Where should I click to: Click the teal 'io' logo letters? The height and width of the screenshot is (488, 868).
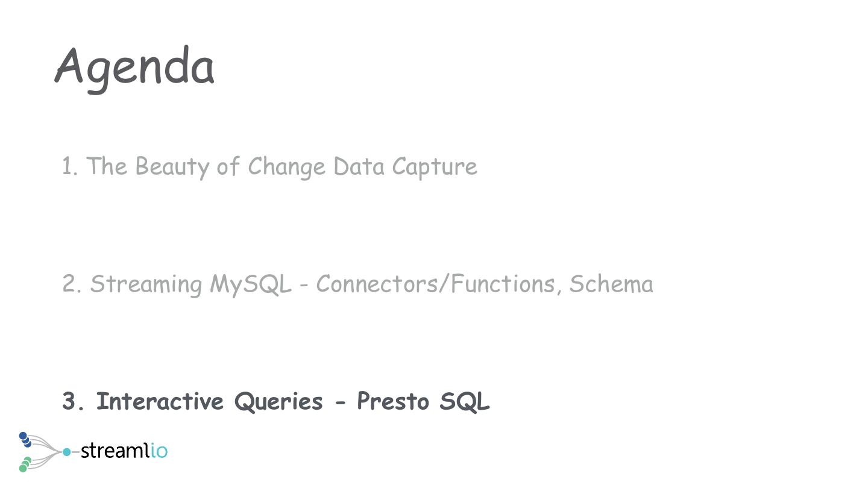tap(159, 451)
